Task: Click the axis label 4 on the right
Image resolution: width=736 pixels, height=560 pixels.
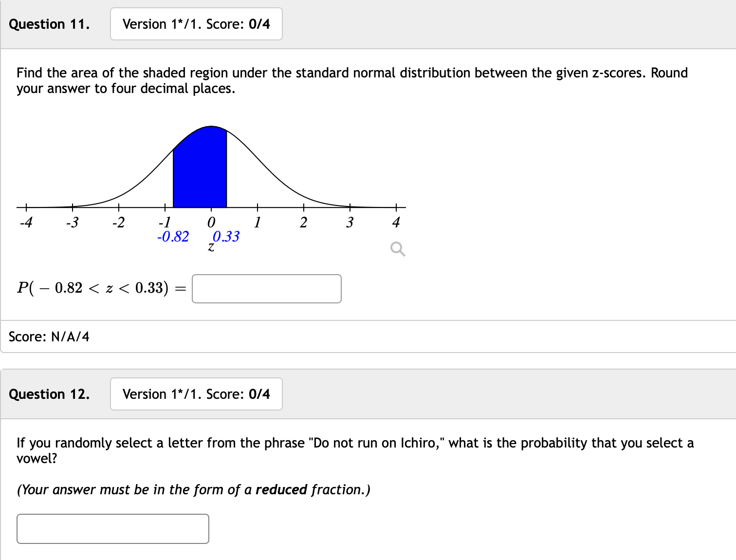Action: coord(396,222)
